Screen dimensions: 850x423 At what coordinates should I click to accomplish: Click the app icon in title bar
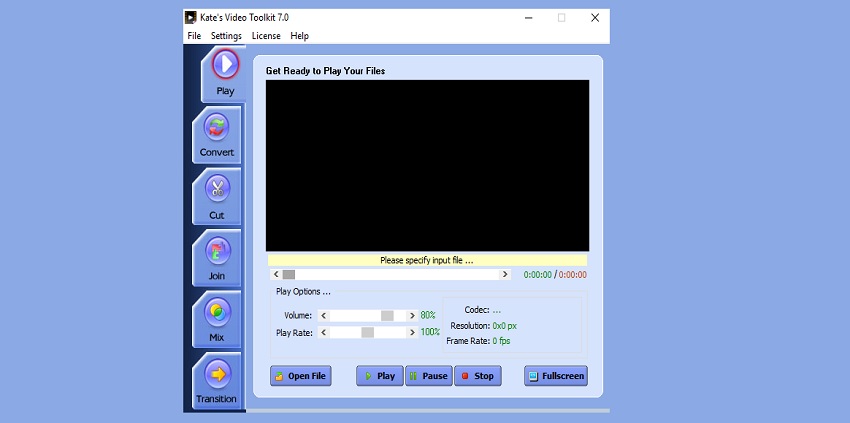point(190,17)
